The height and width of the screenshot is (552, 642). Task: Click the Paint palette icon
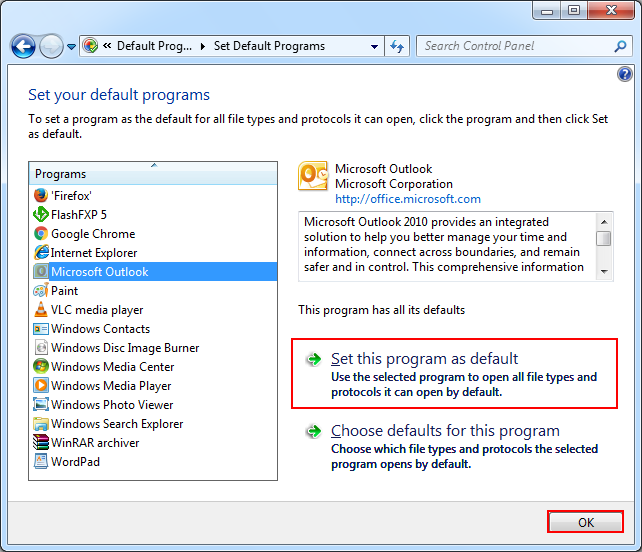(x=41, y=290)
